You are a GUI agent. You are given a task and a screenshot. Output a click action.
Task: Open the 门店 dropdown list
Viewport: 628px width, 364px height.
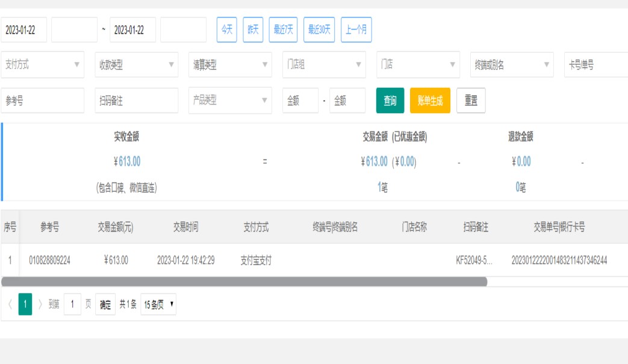pyautogui.click(x=418, y=65)
